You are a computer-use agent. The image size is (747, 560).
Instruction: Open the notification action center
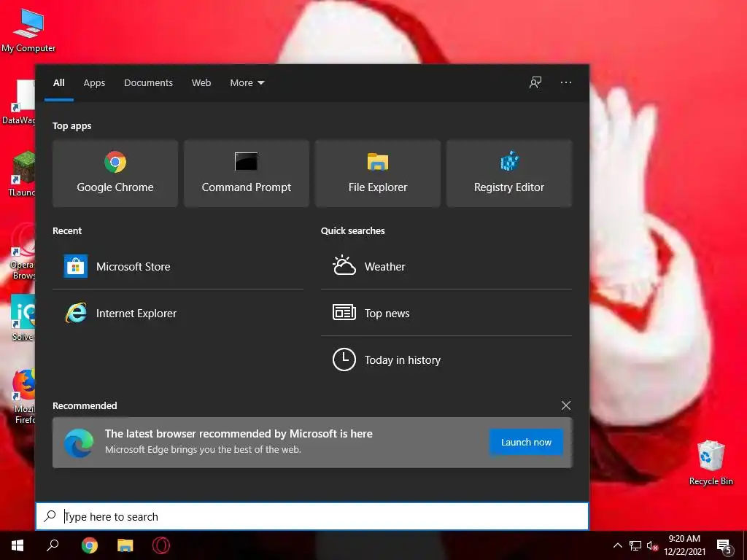point(724,546)
